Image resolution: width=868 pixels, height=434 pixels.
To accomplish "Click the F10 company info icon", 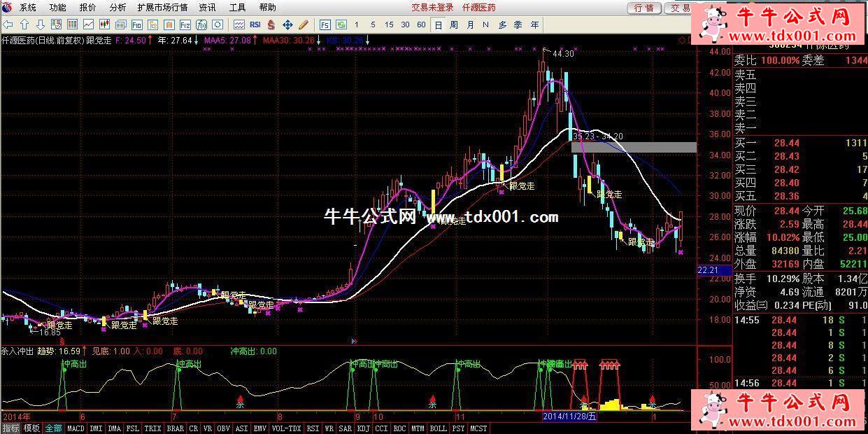I will coord(137,24).
